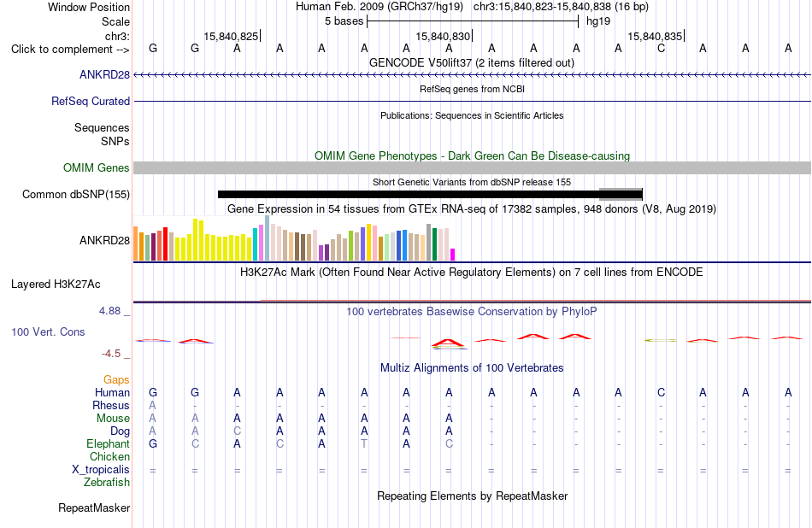Image resolution: width=812 pixels, height=528 pixels.
Task: Open the RefSeq Curated track label
Action: [x=91, y=101]
